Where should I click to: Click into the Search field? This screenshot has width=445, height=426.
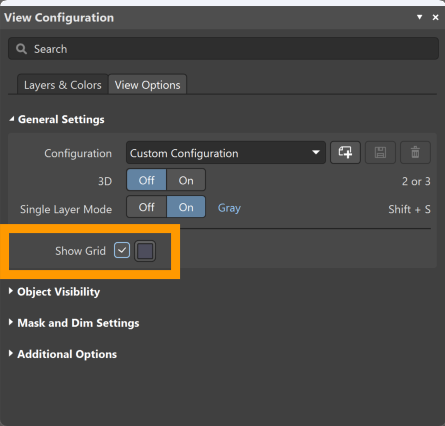pos(223,49)
